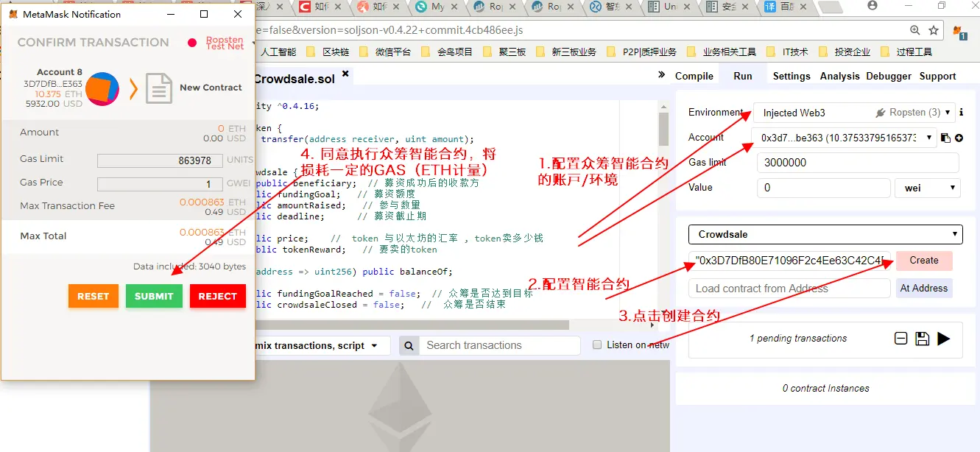Image resolution: width=980 pixels, height=452 pixels.
Task: Open the 会鸟项目 bookmark folder
Action: 446,52
